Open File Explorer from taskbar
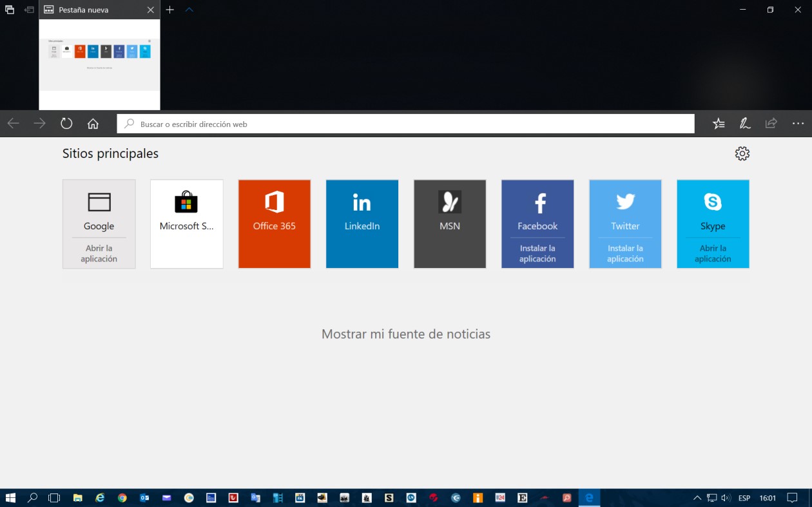The image size is (812, 507). pyautogui.click(x=77, y=497)
